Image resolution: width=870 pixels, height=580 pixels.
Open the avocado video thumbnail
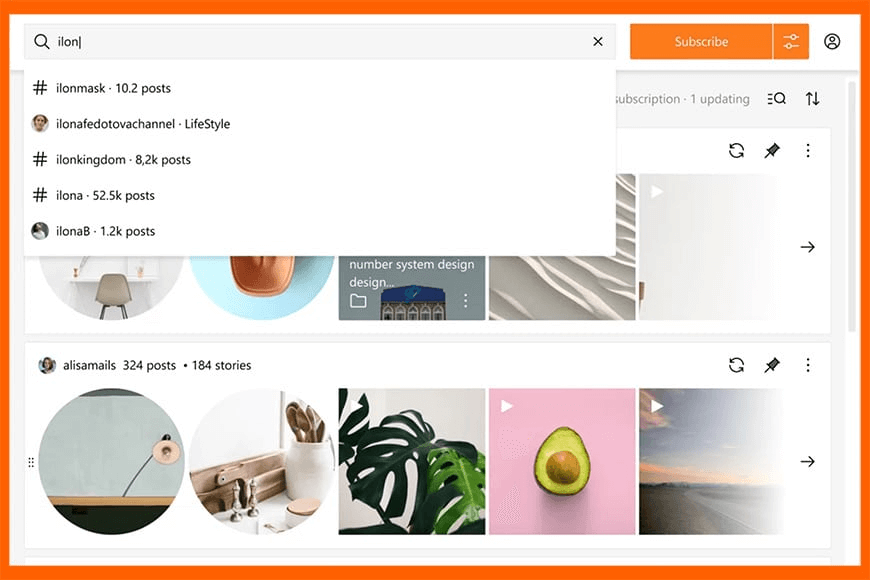tap(562, 461)
